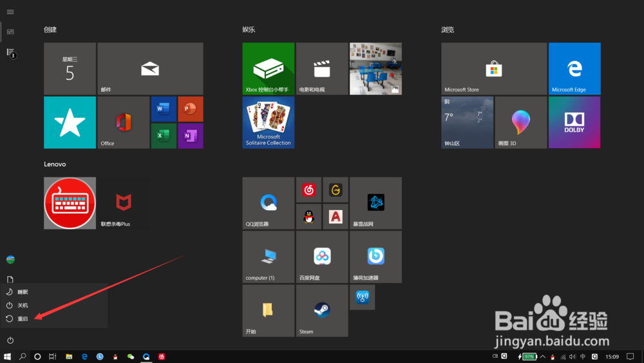The height and width of the screenshot is (363, 644).
Task: Open QQ penguin from the taskbar
Action: [x=115, y=357]
